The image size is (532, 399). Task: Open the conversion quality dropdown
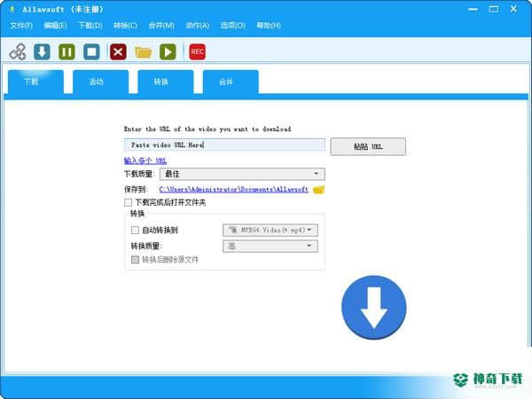click(x=270, y=246)
